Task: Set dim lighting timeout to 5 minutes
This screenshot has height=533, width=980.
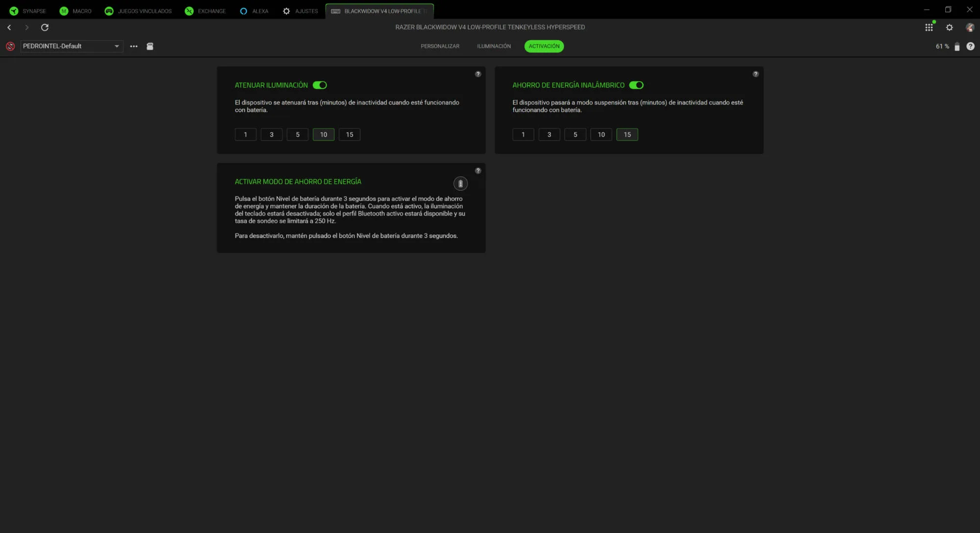Action: click(298, 134)
